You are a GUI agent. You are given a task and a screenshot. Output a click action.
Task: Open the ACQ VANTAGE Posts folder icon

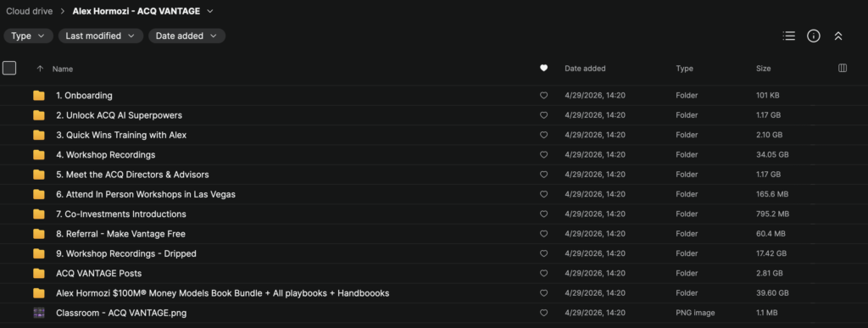click(39, 273)
